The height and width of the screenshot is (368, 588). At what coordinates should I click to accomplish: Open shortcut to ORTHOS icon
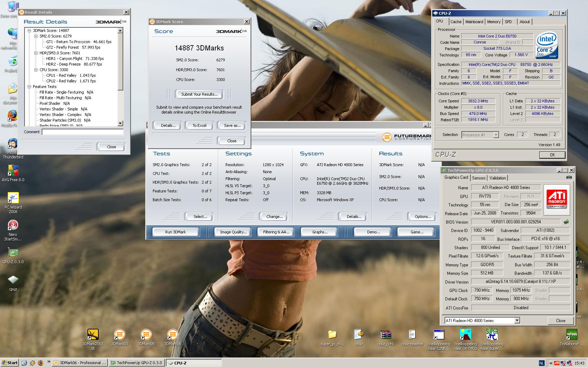tap(465, 335)
